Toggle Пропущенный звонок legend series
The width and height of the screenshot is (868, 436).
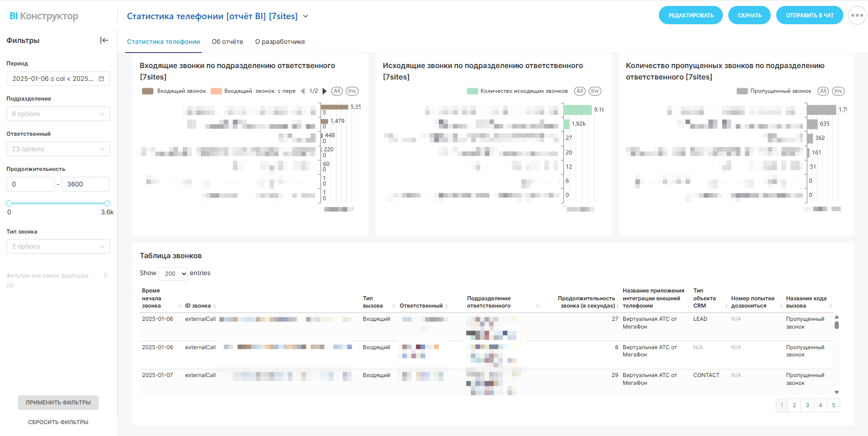[x=775, y=91]
